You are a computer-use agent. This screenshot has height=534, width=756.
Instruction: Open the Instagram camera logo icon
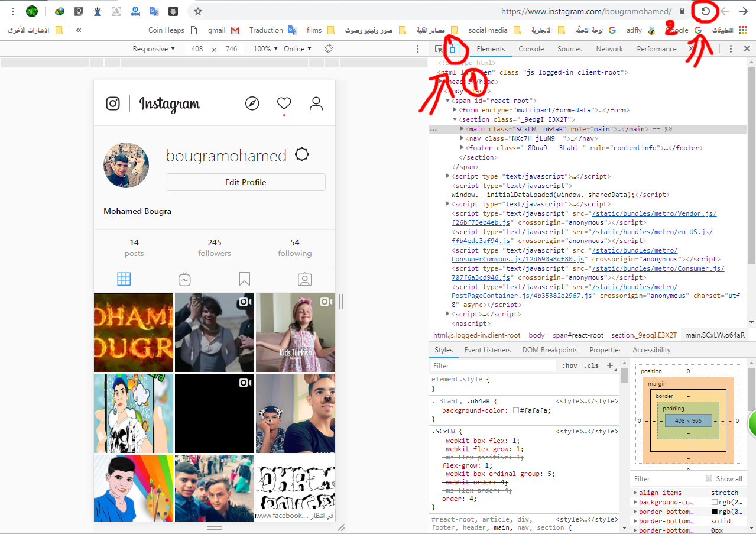tap(113, 103)
